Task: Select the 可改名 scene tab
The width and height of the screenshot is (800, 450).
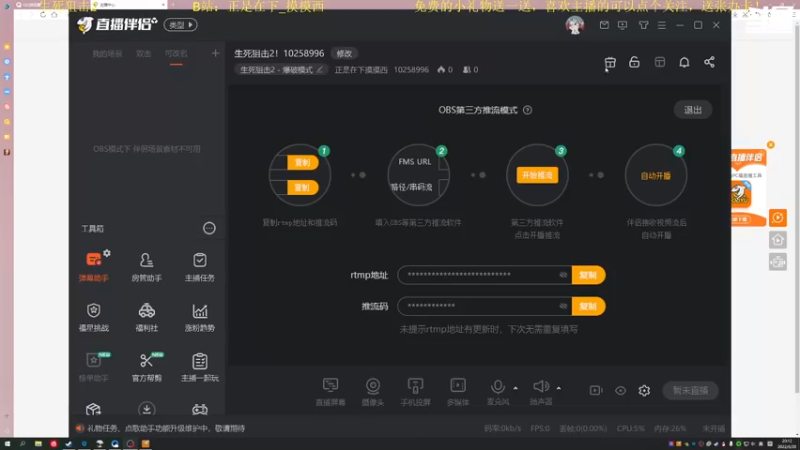Action: tap(176, 54)
